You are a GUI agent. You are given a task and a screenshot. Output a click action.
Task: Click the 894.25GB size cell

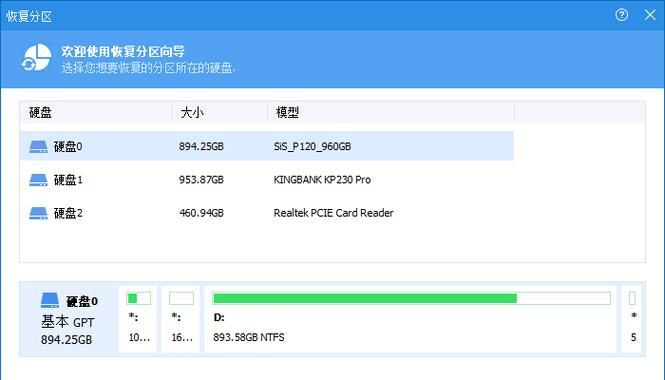(201, 147)
